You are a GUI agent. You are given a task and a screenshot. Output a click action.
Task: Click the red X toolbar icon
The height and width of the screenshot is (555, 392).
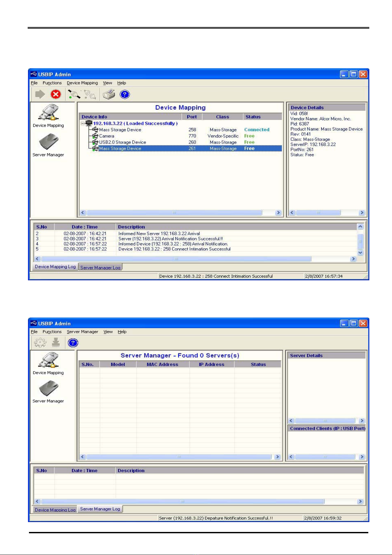click(56, 95)
